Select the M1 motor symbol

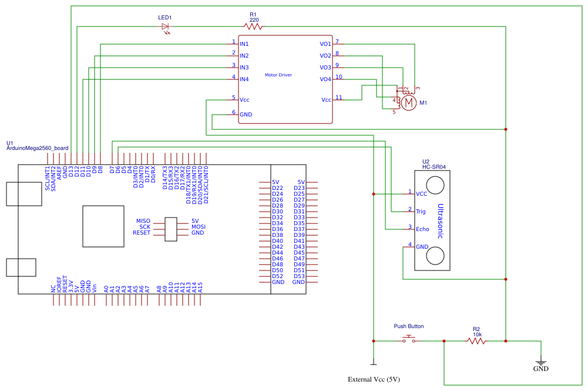click(x=408, y=102)
